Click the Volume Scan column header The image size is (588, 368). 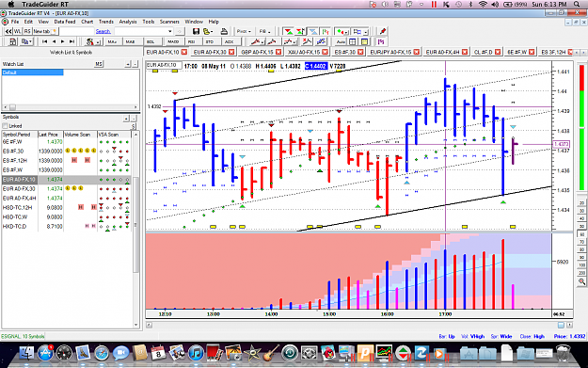(x=80, y=135)
